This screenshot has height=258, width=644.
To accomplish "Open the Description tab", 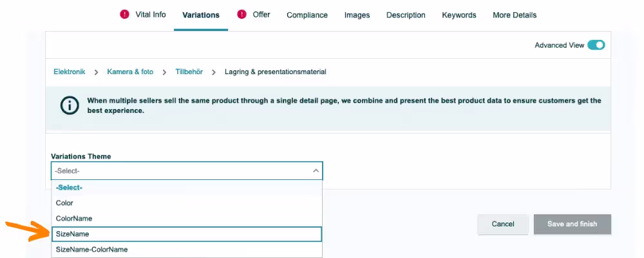I will (406, 15).
